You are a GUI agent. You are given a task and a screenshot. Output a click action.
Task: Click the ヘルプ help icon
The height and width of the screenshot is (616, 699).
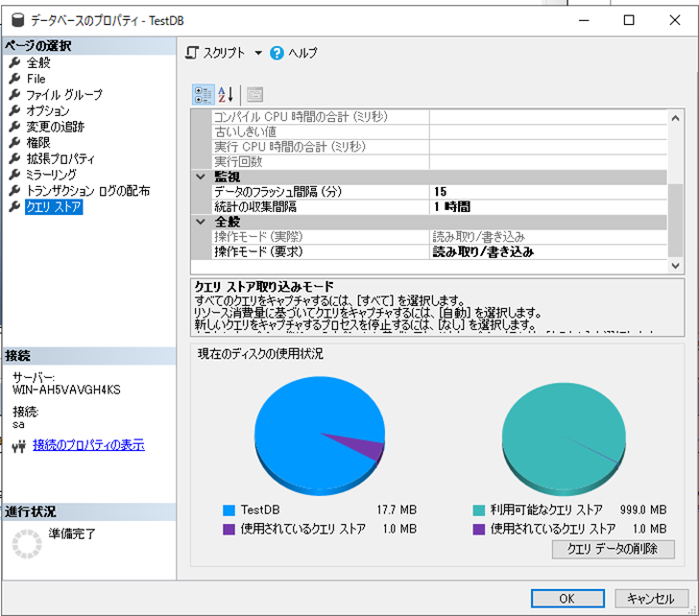(277, 54)
